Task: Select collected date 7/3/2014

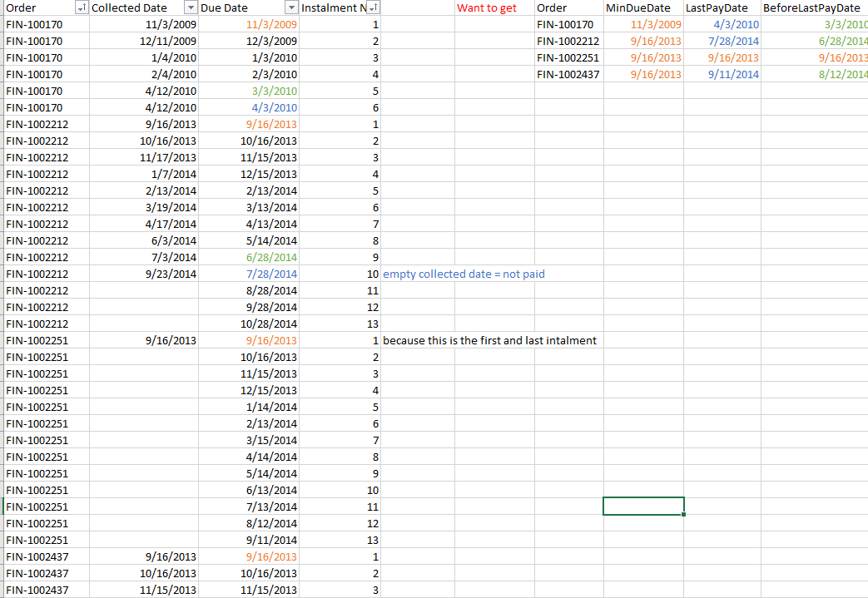Action: coord(144,257)
